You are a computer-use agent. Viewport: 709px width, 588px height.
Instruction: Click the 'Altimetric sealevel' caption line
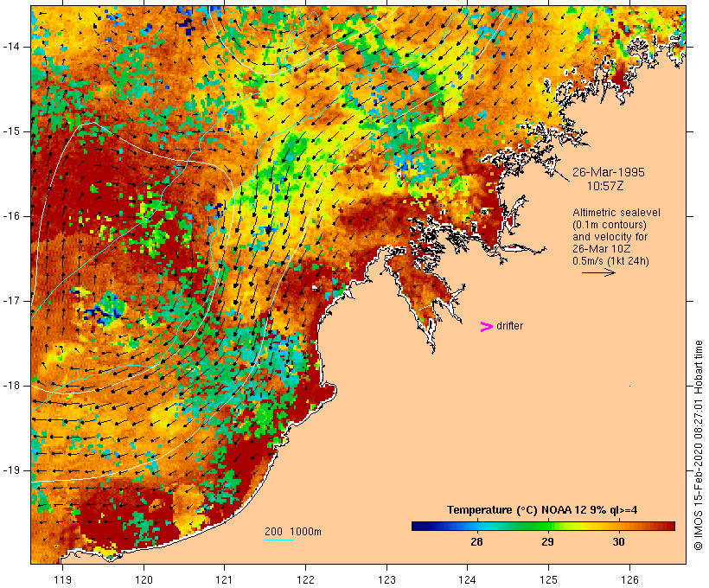click(x=616, y=213)
